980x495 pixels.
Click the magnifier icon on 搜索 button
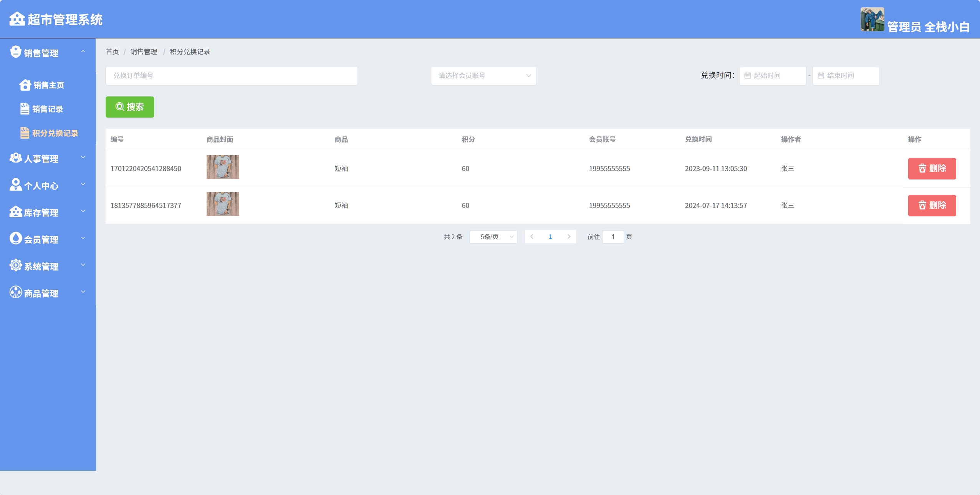click(120, 106)
